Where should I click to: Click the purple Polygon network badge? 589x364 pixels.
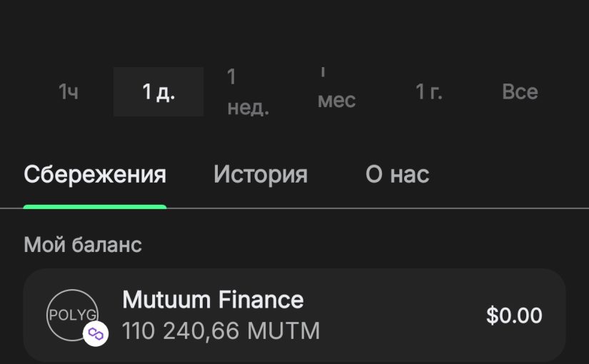[96, 333]
